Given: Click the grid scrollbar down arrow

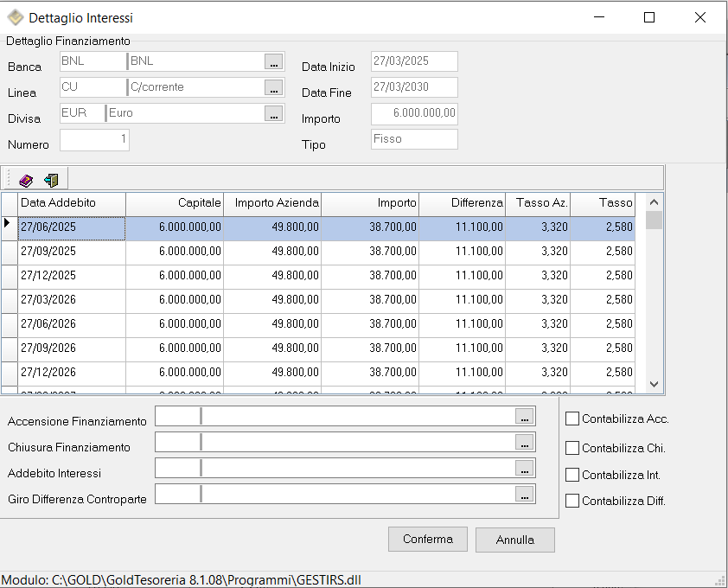Looking at the screenshot, I should pos(654,384).
